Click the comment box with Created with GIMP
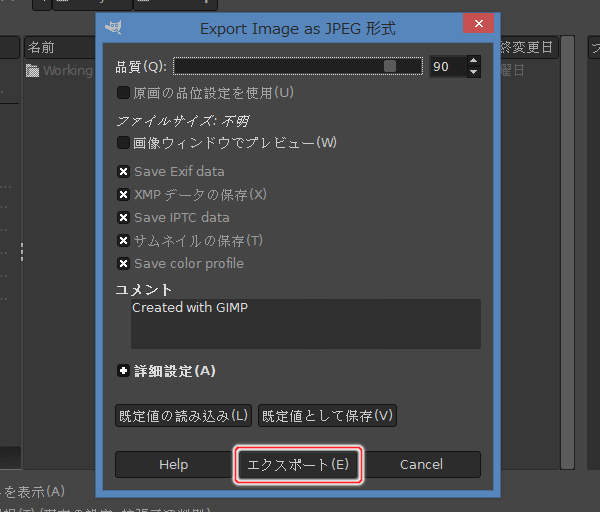Image resolution: width=600 pixels, height=512 pixels. tap(306, 324)
